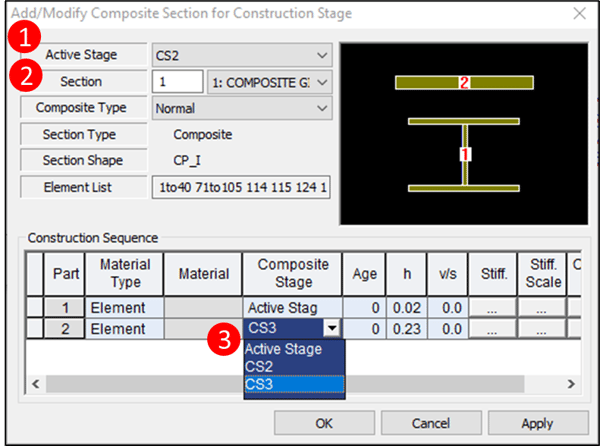
Task: Expand the section name dropdown 1: COMPOSITE G
Action: (x=269, y=82)
